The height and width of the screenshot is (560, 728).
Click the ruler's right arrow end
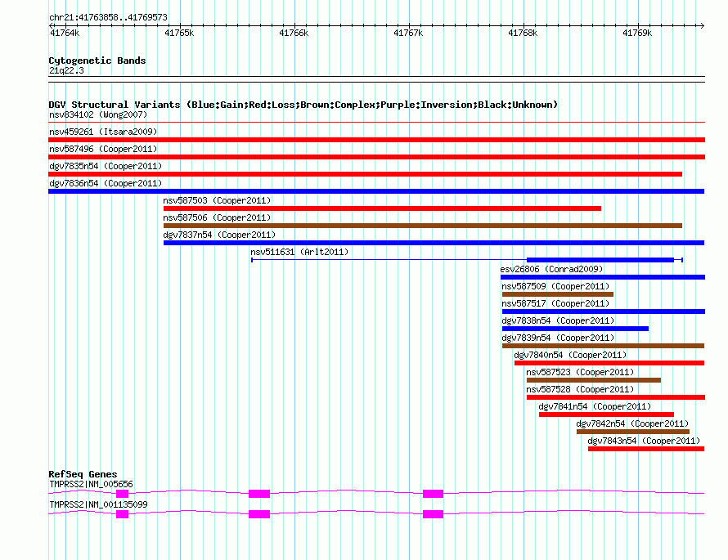coord(703,25)
